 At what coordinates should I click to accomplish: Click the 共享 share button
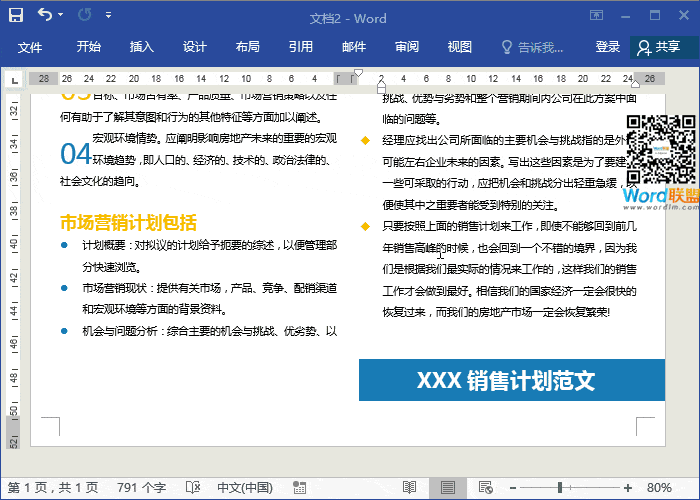[x=658, y=47]
